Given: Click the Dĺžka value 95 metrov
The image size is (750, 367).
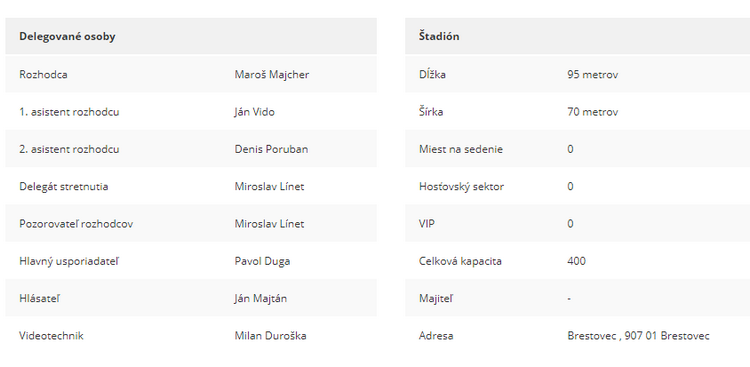Looking at the screenshot, I should tap(593, 75).
